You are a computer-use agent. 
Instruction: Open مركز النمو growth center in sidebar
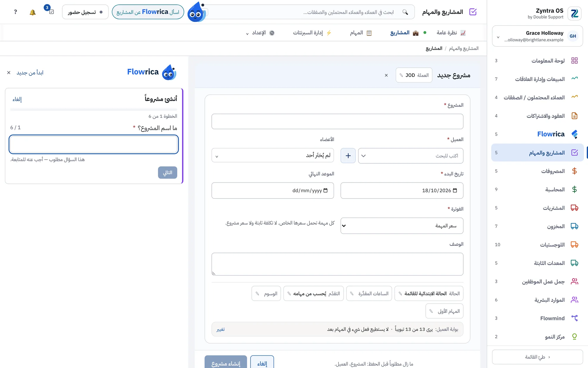tap(537, 336)
